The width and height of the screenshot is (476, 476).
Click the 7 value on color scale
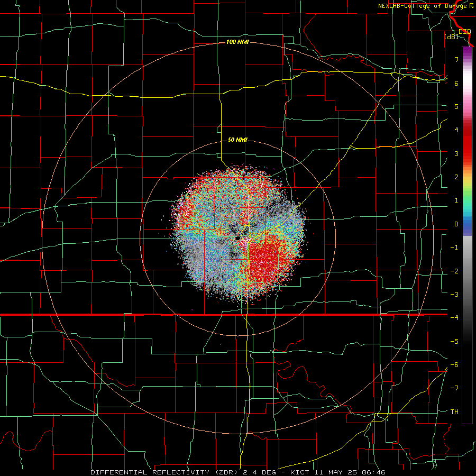pyautogui.click(x=456, y=59)
